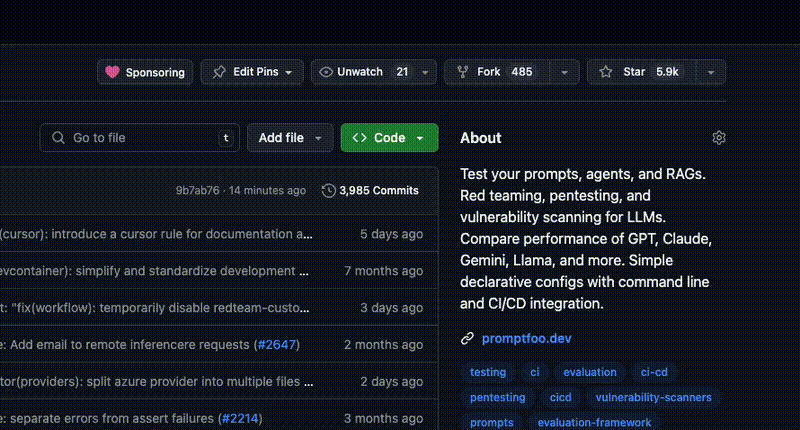
Task: Open the Edit Pins dropdown
Action: [252, 72]
